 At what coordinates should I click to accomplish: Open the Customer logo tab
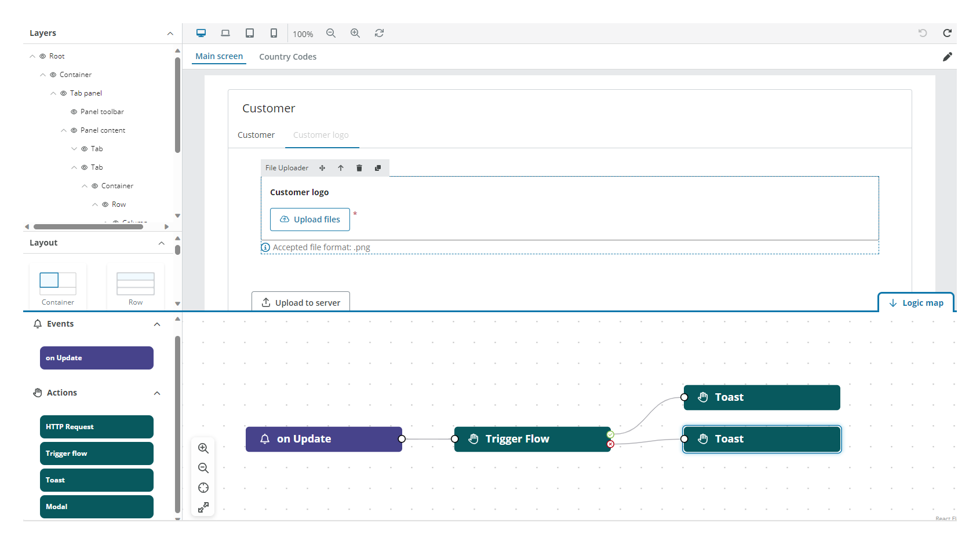tap(322, 134)
